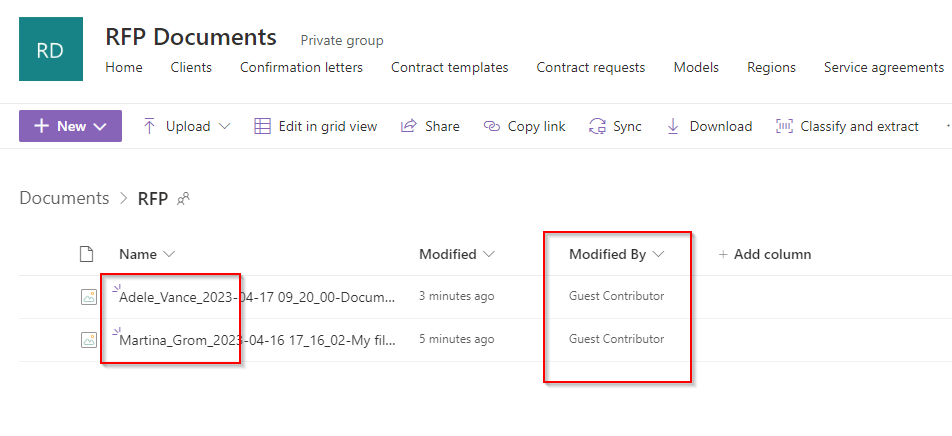This screenshot has height=436, width=952.
Task: Click the file type column header icon
Action: [x=87, y=254]
